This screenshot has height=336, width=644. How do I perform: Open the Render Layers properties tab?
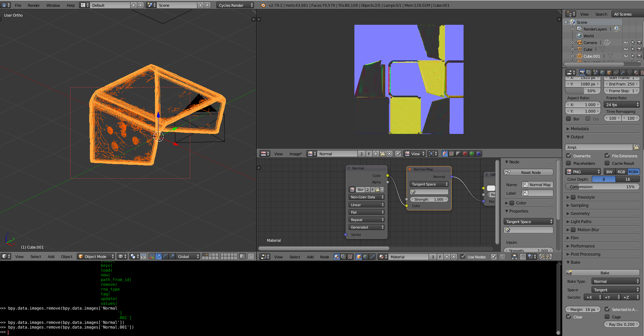click(589, 73)
